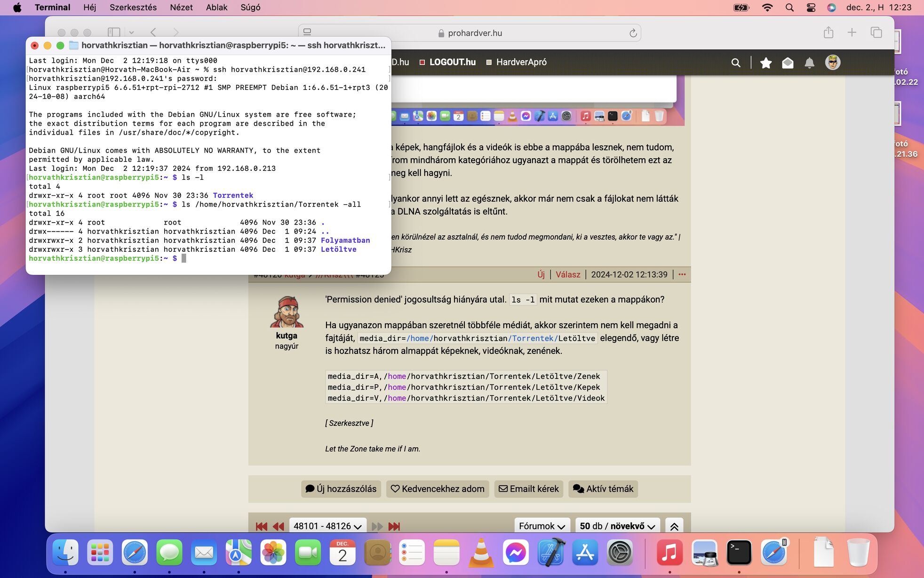Expand Safari sidebar tab group chevron
Viewport: 924px width, 578px height.
tap(132, 32)
